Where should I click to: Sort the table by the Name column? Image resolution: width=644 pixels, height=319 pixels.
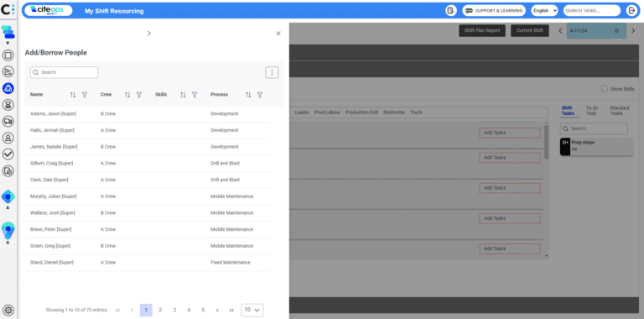pyautogui.click(x=73, y=95)
